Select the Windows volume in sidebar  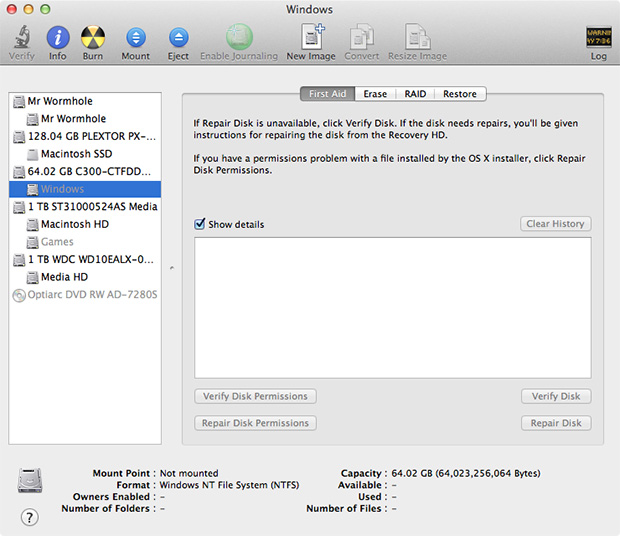(x=85, y=189)
